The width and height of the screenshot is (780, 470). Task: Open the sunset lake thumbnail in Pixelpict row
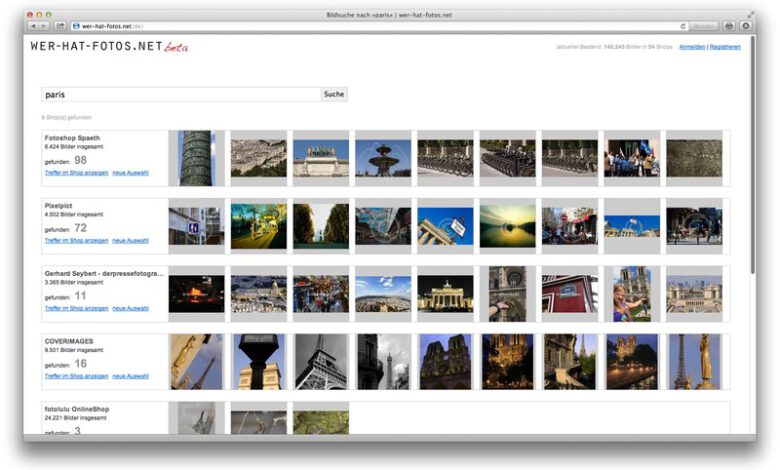[507, 226]
